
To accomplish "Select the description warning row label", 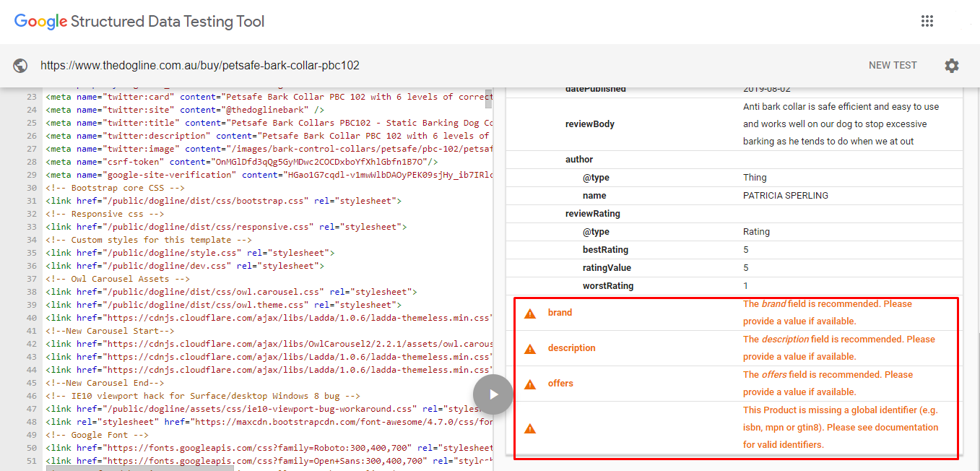I will click(571, 348).
